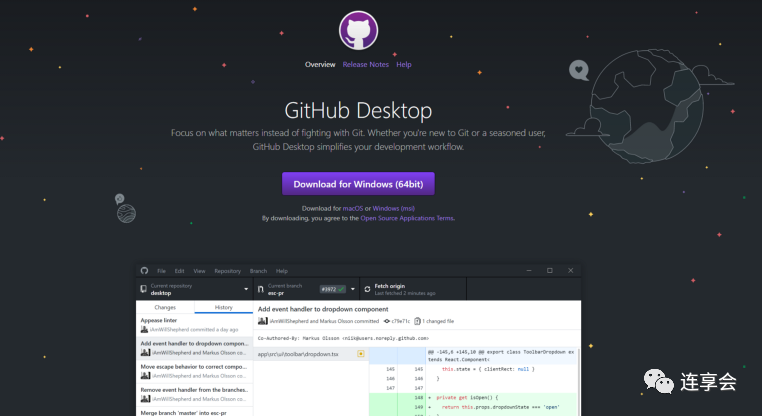Click the commit hash c79e71c icon
This screenshot has width=762, height=416.
[x=387, y=321]
